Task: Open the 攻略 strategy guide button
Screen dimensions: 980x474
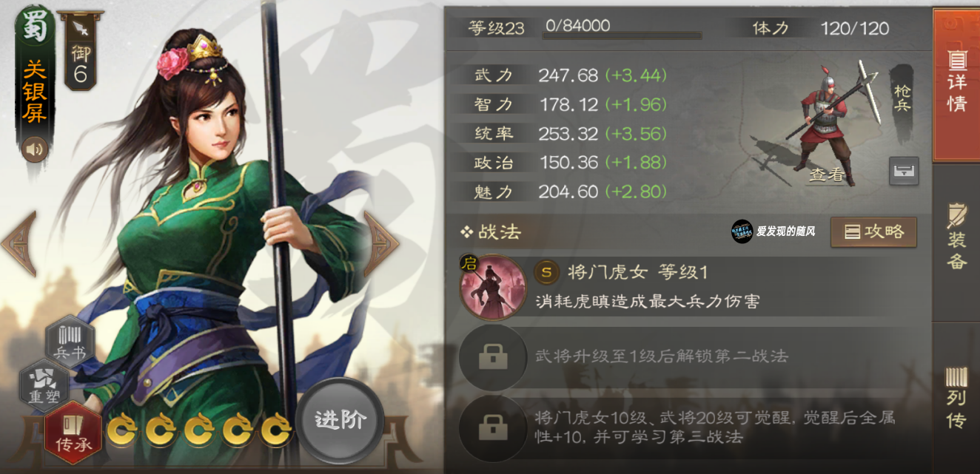Action: click(x=873, y=232)
